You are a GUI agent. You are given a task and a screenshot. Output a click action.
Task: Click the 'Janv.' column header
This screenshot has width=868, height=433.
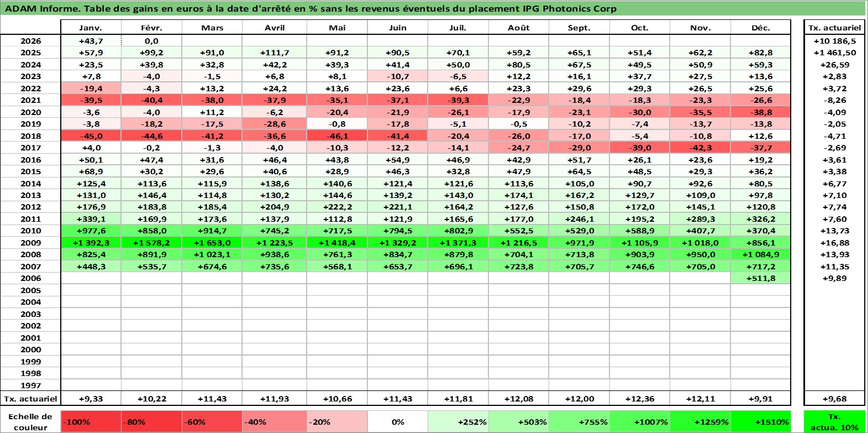point(91,28)
